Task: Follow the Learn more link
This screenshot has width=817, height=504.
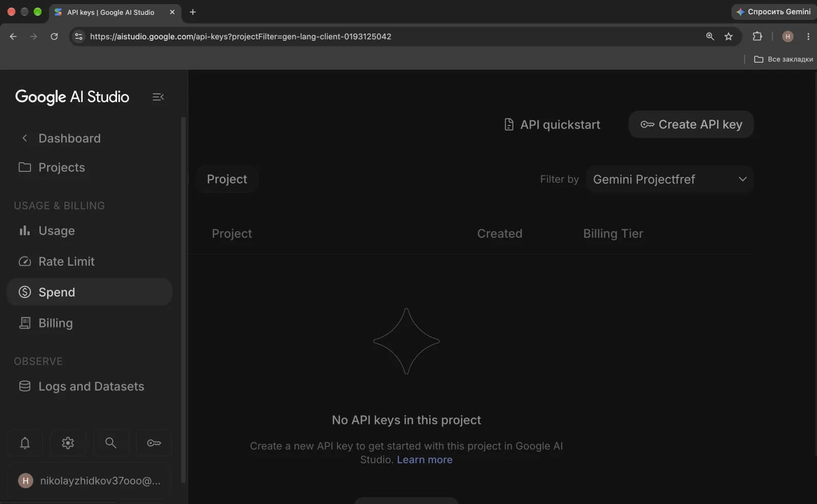Action: [x=424, y=460]
